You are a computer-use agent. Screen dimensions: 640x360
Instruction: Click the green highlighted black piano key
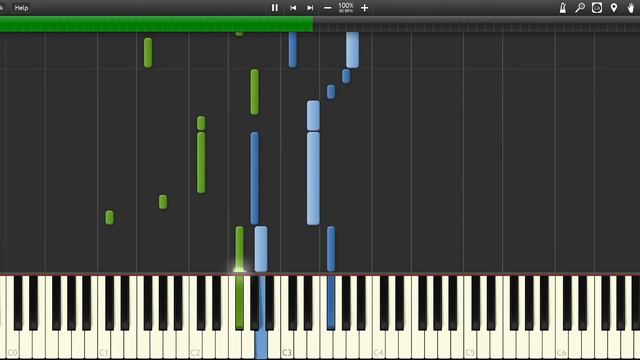[x=240, y=302]
